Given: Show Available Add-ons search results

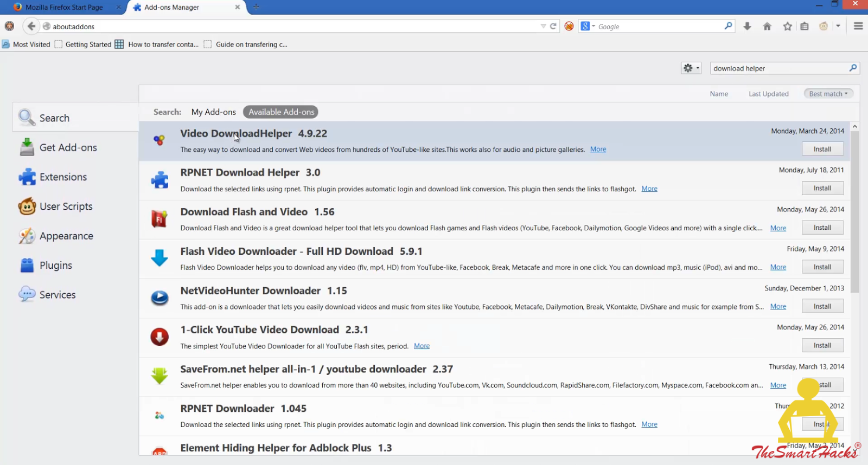Looking at the screenshot, I should pos(281,112).
